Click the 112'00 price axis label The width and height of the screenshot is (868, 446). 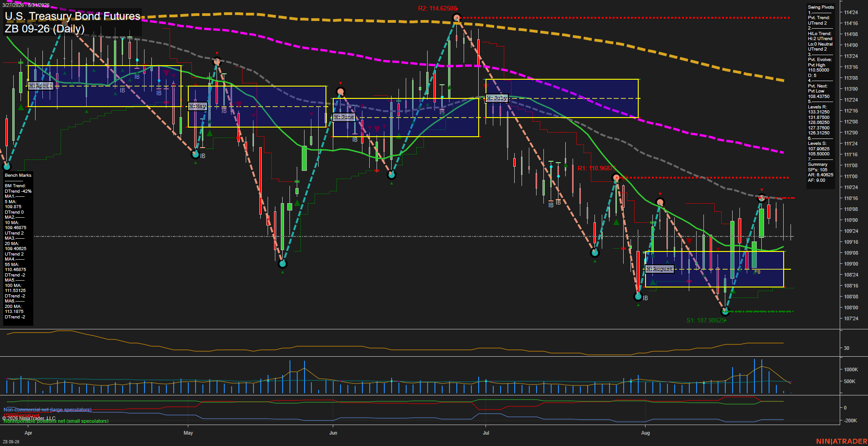click(x=851, y=133)
